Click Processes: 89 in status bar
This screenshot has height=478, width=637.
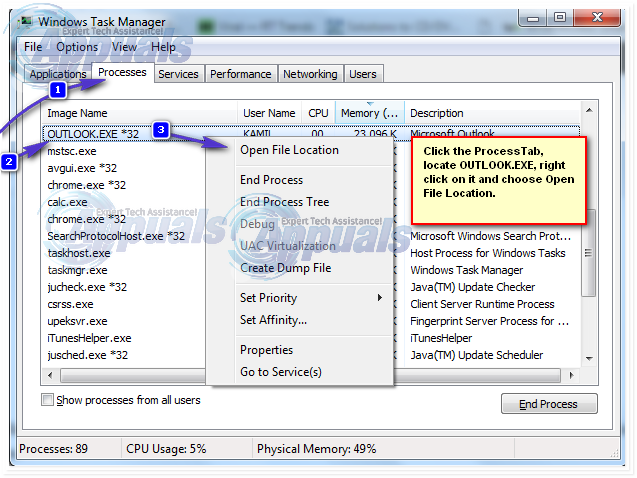[x=53, y=449]
